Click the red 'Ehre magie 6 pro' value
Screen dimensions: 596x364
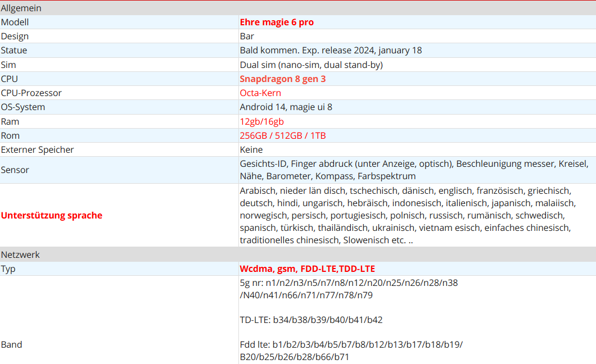277,22
